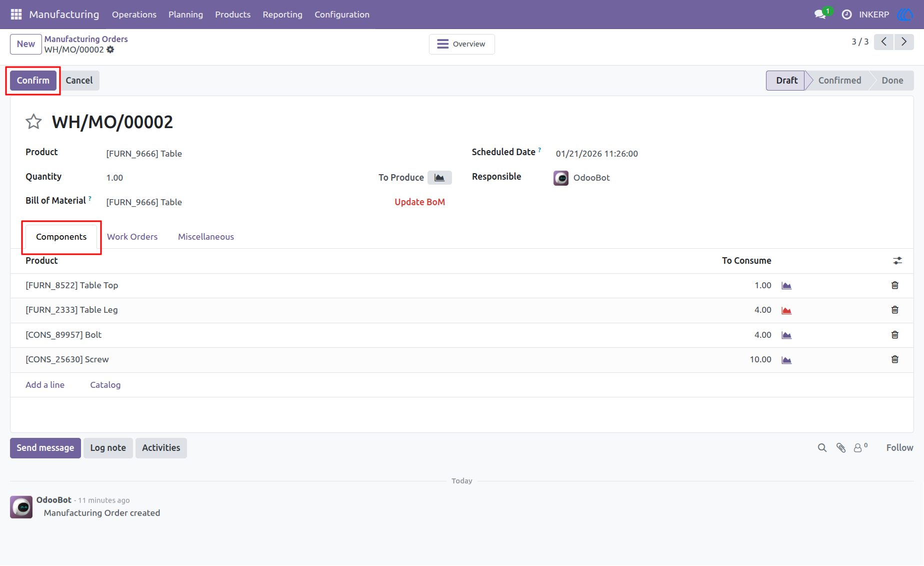Open the Reporting menu
This screenshot has width=924, height=566.
pyautogui.click(x=282, y=15)
